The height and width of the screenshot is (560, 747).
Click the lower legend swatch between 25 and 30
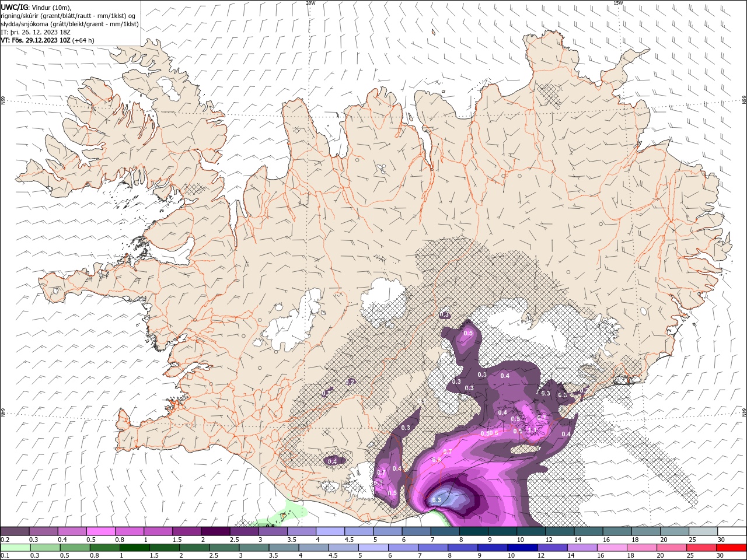701,548
